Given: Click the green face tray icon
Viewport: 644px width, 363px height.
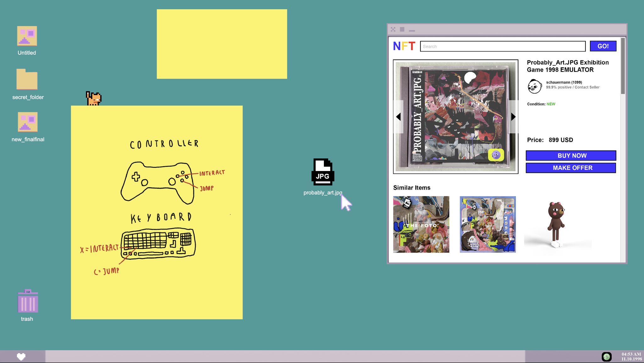Looking at the screenshot, I should tap(606, 356).
